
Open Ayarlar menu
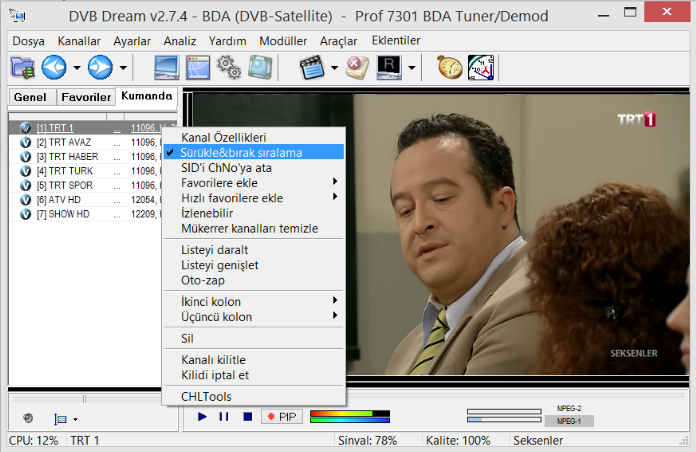(132, 41)
